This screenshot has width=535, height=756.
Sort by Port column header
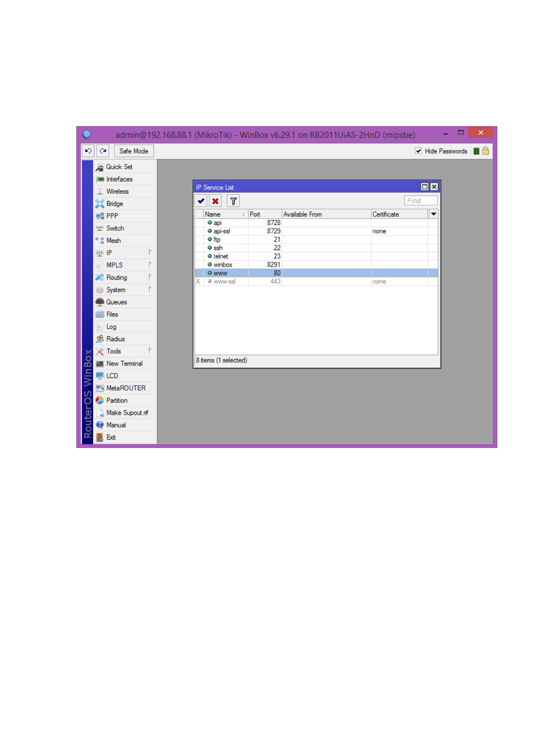pyautogui.click(x=265, y=215)
